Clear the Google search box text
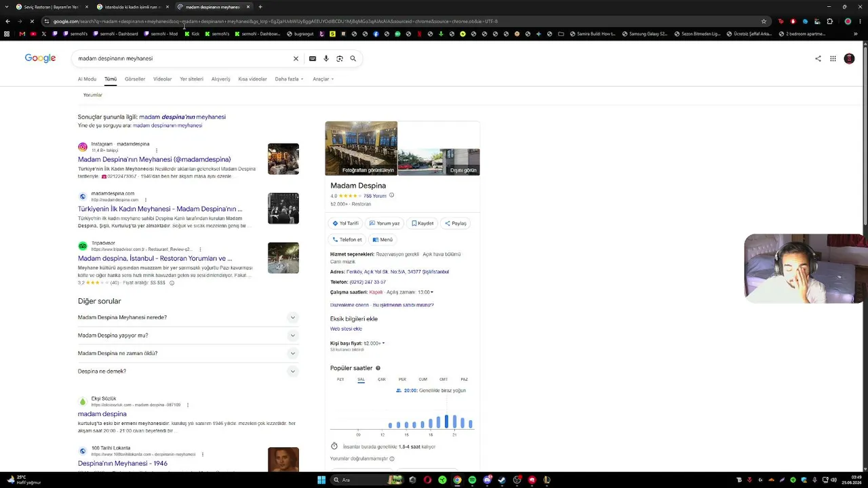The image size is (868, 488). click(x=296, y=58)
